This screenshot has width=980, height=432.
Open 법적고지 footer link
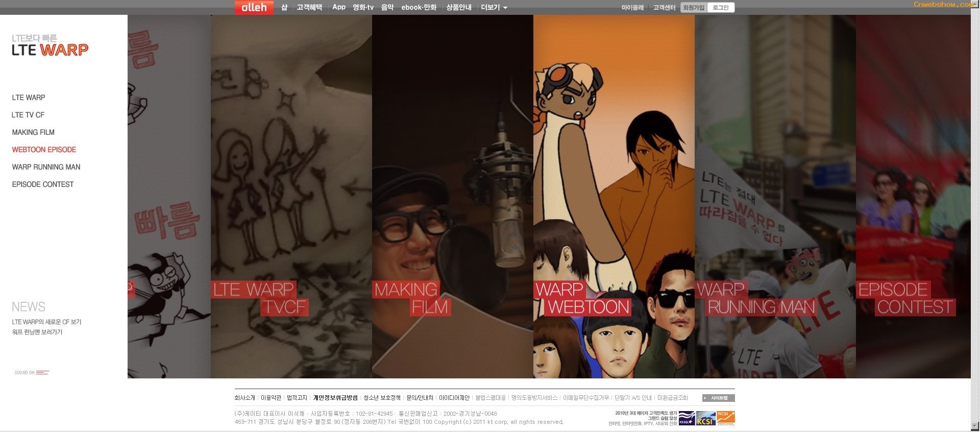point(297,398)
